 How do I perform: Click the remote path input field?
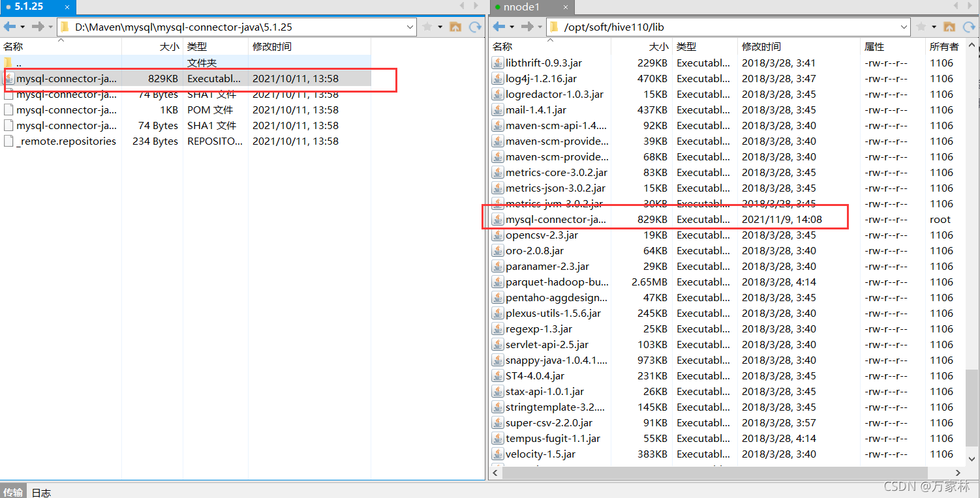[x=729, y=27]
